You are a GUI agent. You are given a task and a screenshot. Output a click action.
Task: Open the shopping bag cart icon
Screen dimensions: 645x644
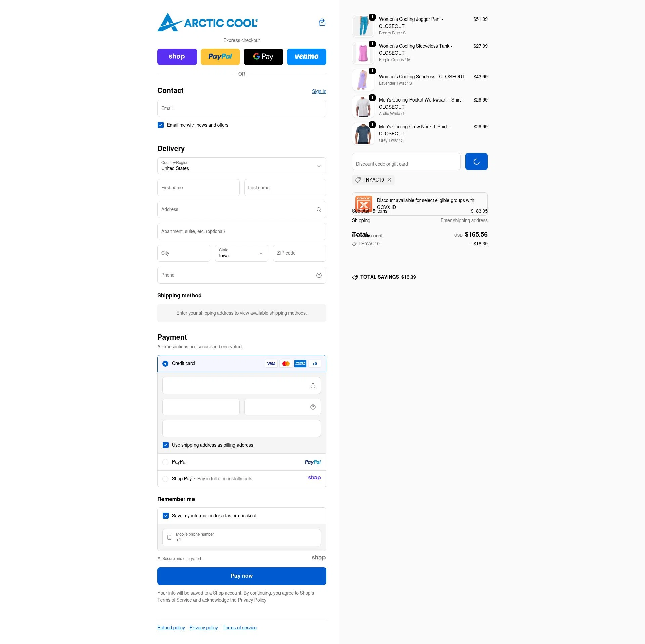tap(322, 23)
